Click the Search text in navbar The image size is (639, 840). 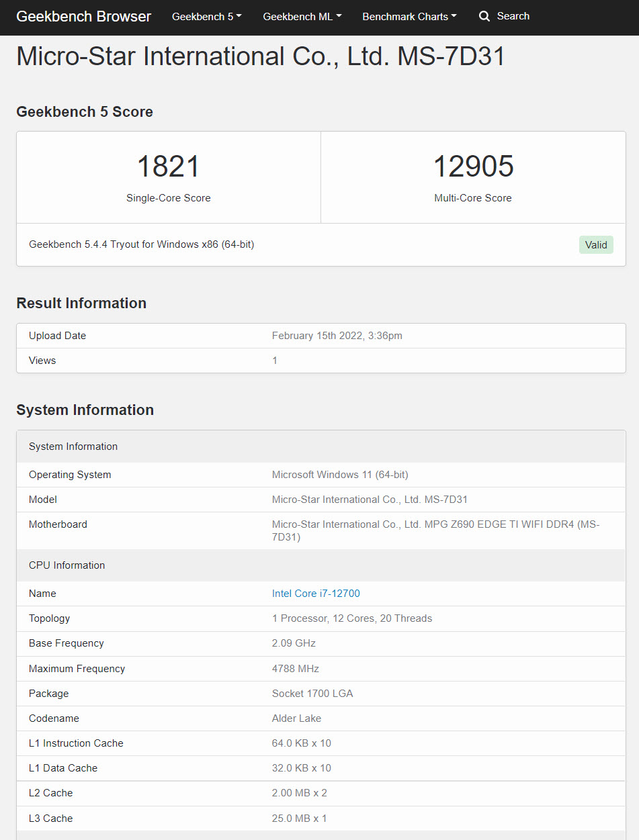[513, 16]
